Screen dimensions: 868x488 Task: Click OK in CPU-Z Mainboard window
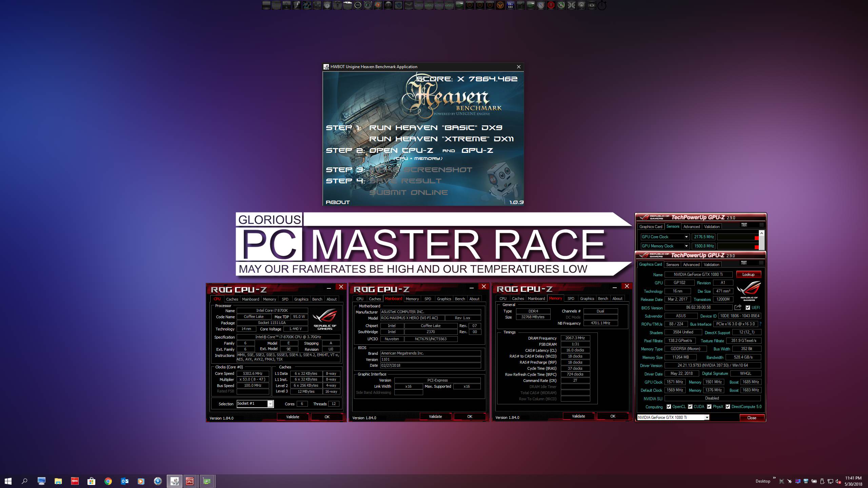tap(470, 416)
